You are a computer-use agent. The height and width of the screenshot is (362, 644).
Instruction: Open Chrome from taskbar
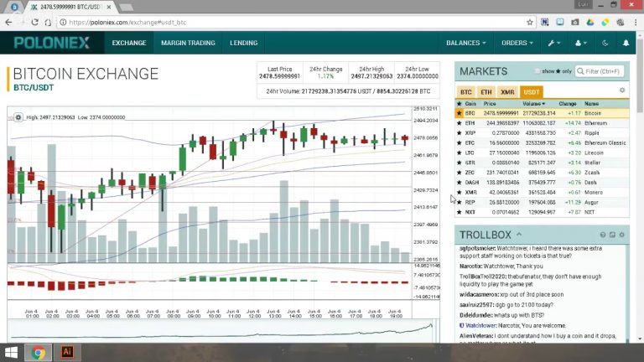click(x=39, y=353)
